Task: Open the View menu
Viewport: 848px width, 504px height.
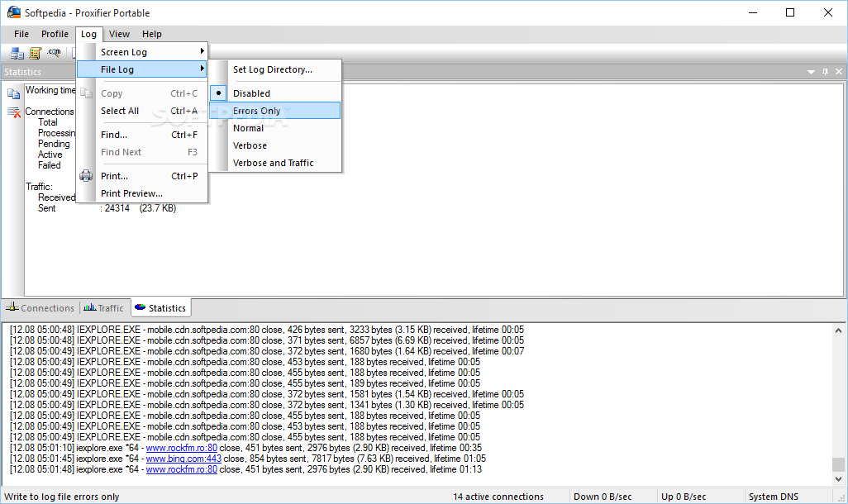Action: [119, 34]
